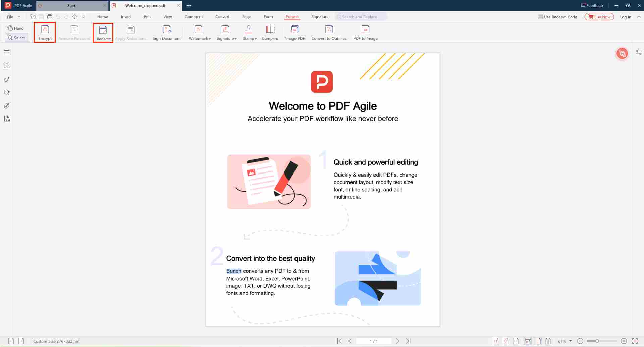Open the annotations sidebar icon

point(7,79)
